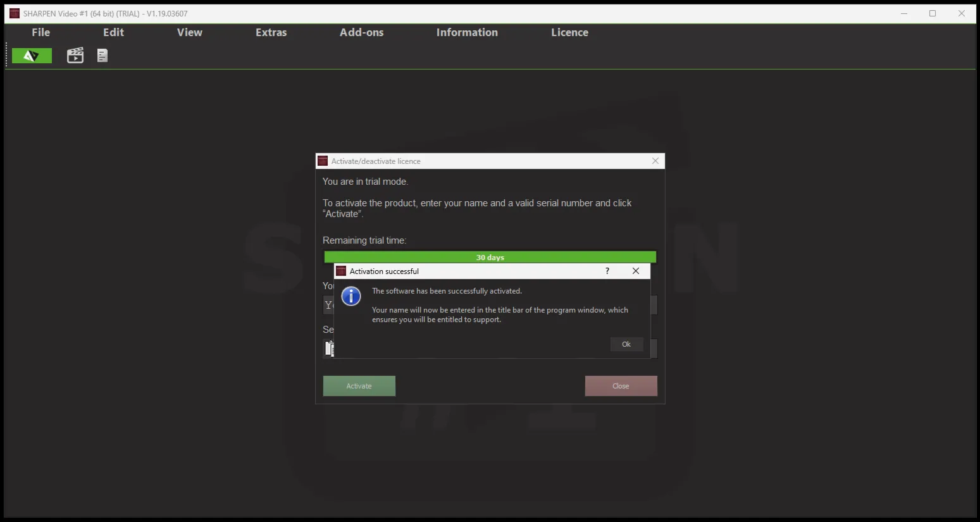Viewport: 980px width, 522px height.
Task: Click the red Close button
Action: pos(621,386)
